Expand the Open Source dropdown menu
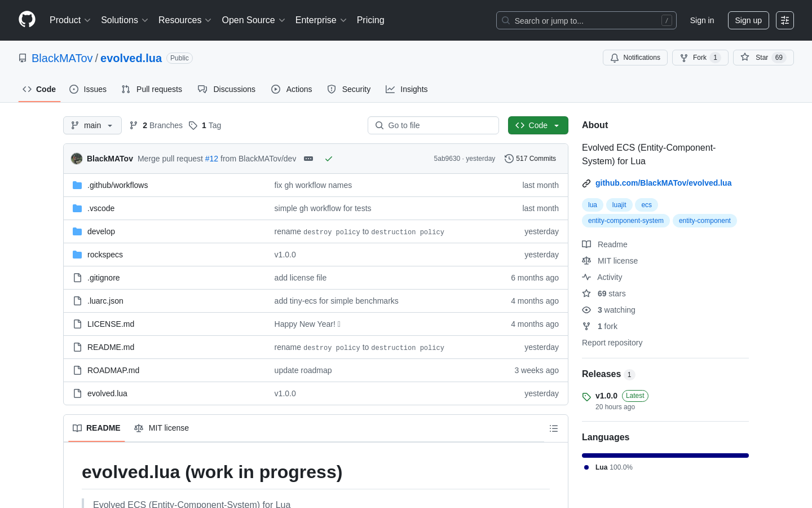Viewport: 812px width, 508px height. click(x=254, y=20)
